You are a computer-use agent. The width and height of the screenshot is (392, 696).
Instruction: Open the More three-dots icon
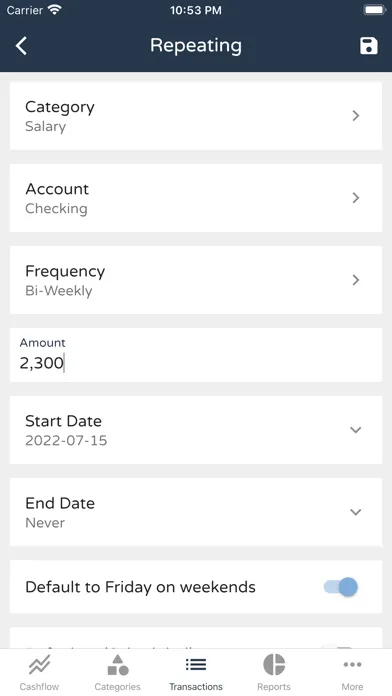pyautogui.click(x=352, y=664)
